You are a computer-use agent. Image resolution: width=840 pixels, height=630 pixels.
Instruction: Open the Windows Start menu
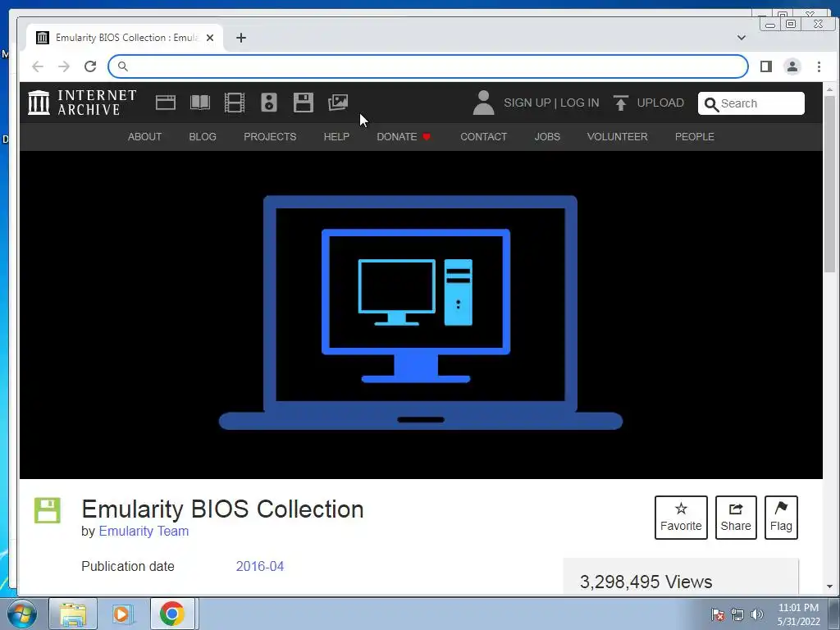coord(21,614)
